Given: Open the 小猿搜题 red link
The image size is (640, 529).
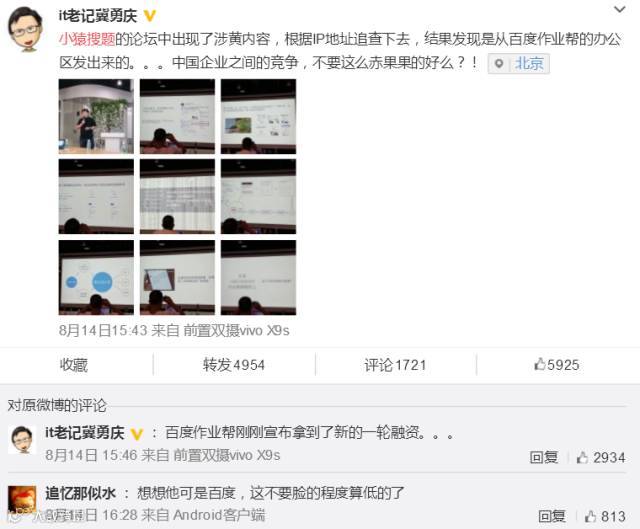Looking at the screenshot, I should pos(87,39).
